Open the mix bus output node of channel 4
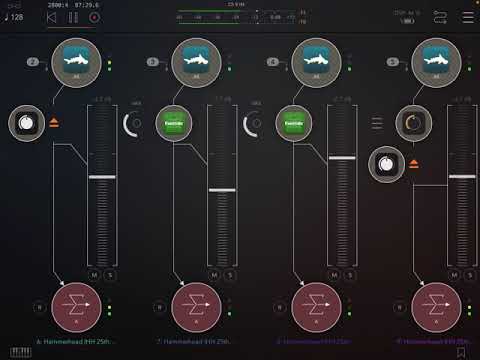480x360 pixels. click(316, 307)
